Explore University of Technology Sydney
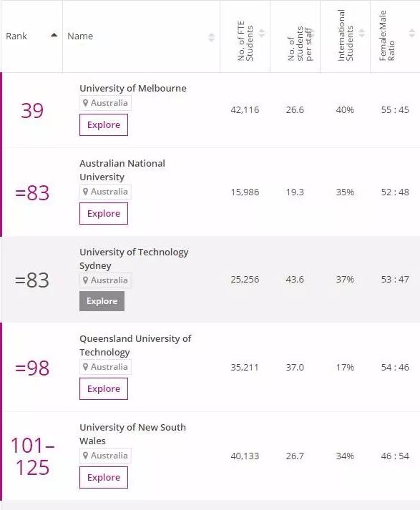Viewport: 420px width, 510px height. [x=102, y=301]
